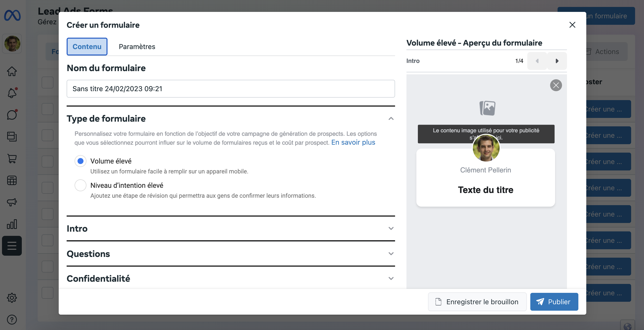644x330 pixels.
Task: Open the Home icon in sidebar
Action: click(12, 71)
